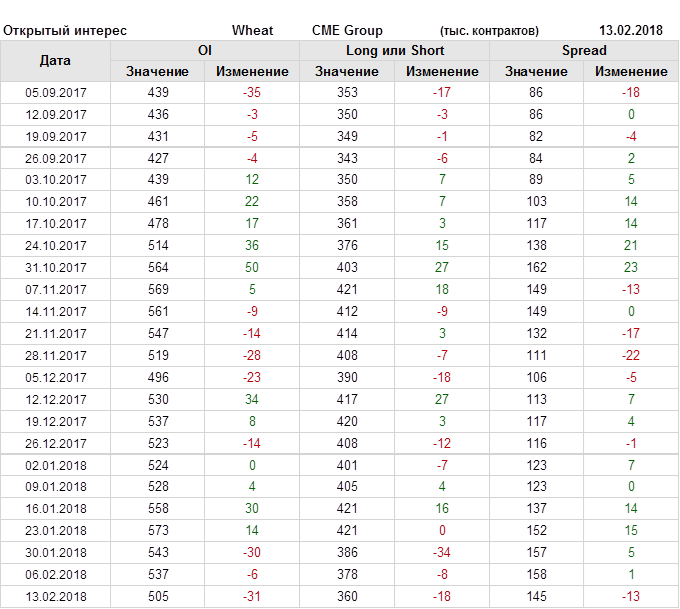Select the 'Изменение' subheader under Spread
This screenshot has width=680, height=609.
(x=631, y=71)
